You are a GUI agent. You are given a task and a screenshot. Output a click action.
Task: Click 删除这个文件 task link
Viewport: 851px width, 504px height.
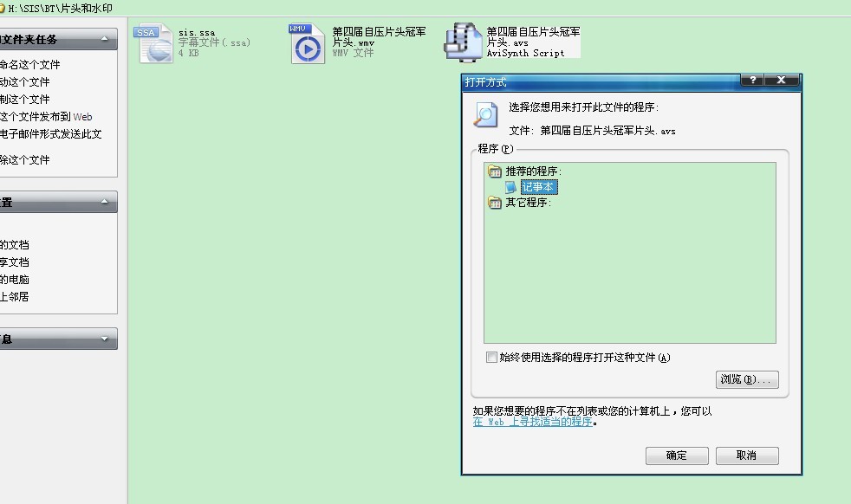pos(24,160)
